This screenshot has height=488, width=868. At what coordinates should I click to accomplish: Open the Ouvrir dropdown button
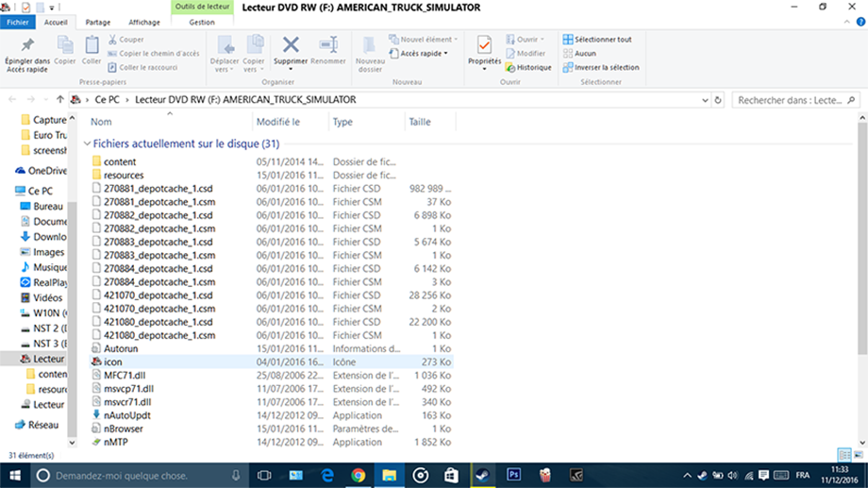click(x=526, y=40)
